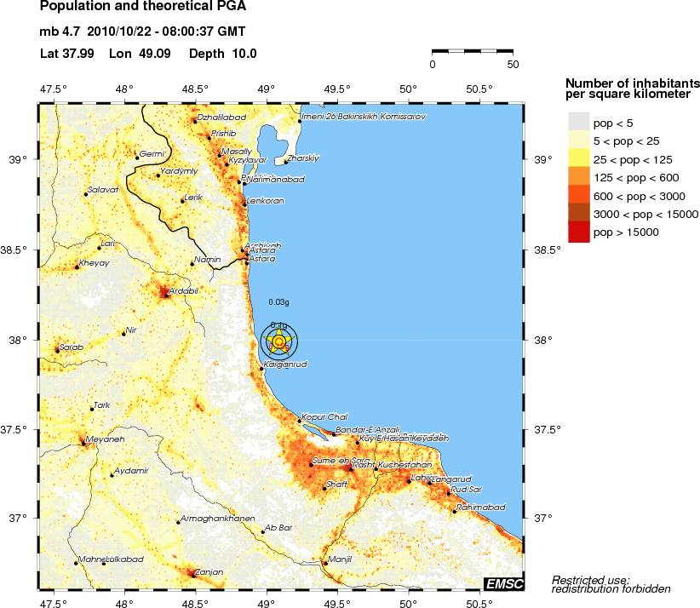Viewport: 700px width, 608px height.
Task: Click the '3000 < pop < 15000' brown swatch
Action: click(x=578, y=214)
